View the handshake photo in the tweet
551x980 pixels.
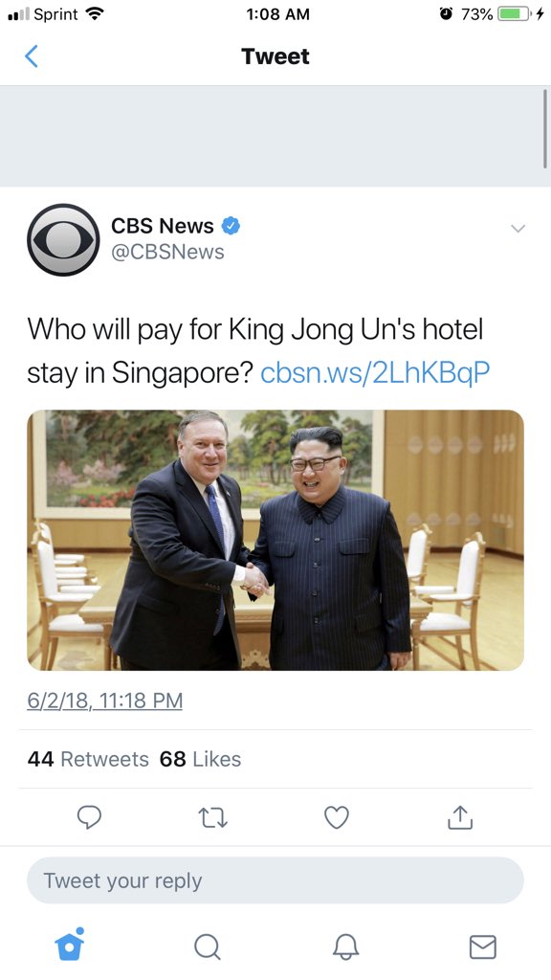point(275,540)
